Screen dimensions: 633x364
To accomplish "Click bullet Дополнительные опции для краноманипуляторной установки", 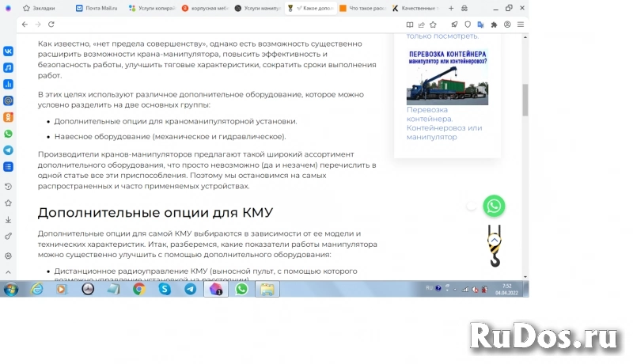I will coord(176,122).
